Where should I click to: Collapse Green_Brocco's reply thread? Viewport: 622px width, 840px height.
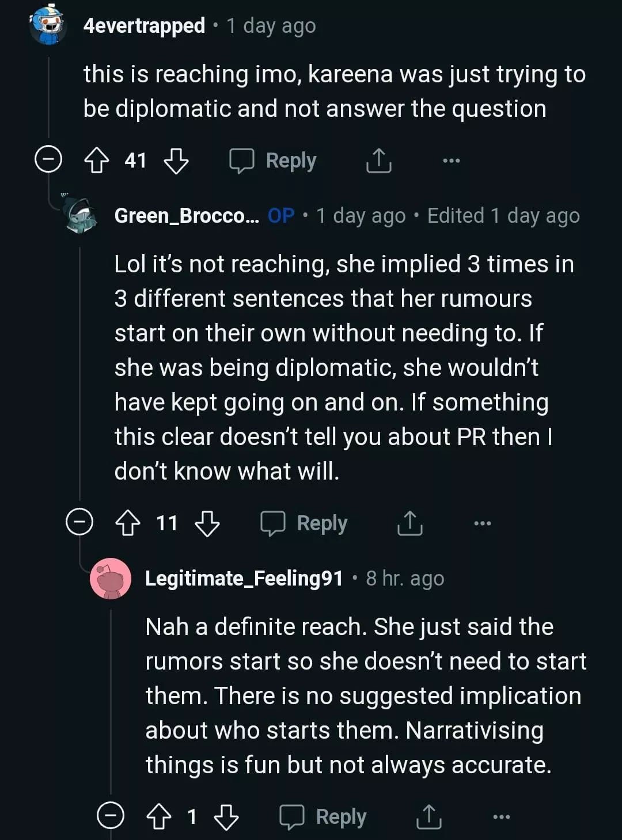point(79,522)
